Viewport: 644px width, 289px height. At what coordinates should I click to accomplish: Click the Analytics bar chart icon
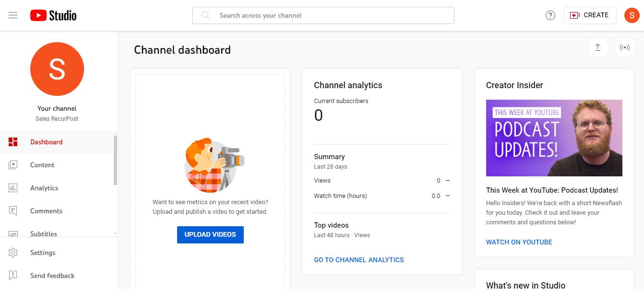tap(13, 188)
